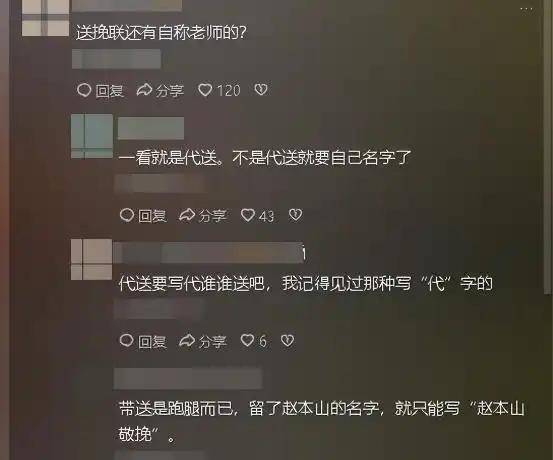Click the blurred username above '带送是跑腿而已'

click(188, 379)
